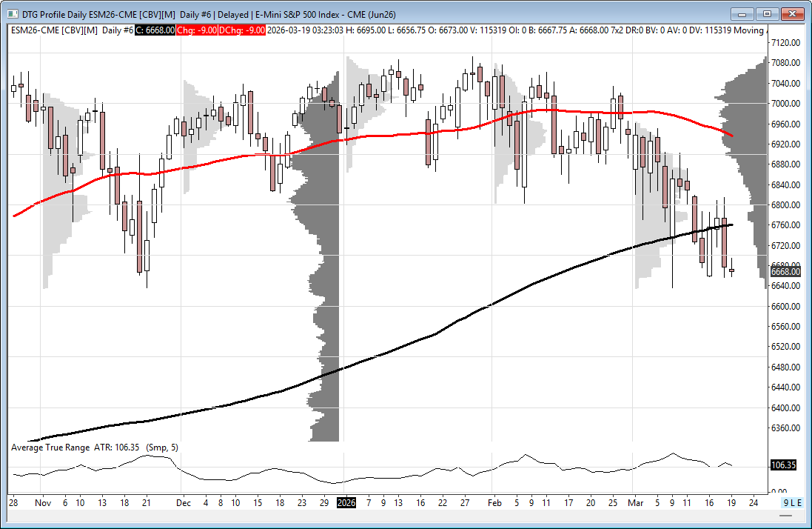Image resolution: width=812 pixels, height=529 pixels.
Task: Minimize the DTG Profile chart window
Action: 742,13
